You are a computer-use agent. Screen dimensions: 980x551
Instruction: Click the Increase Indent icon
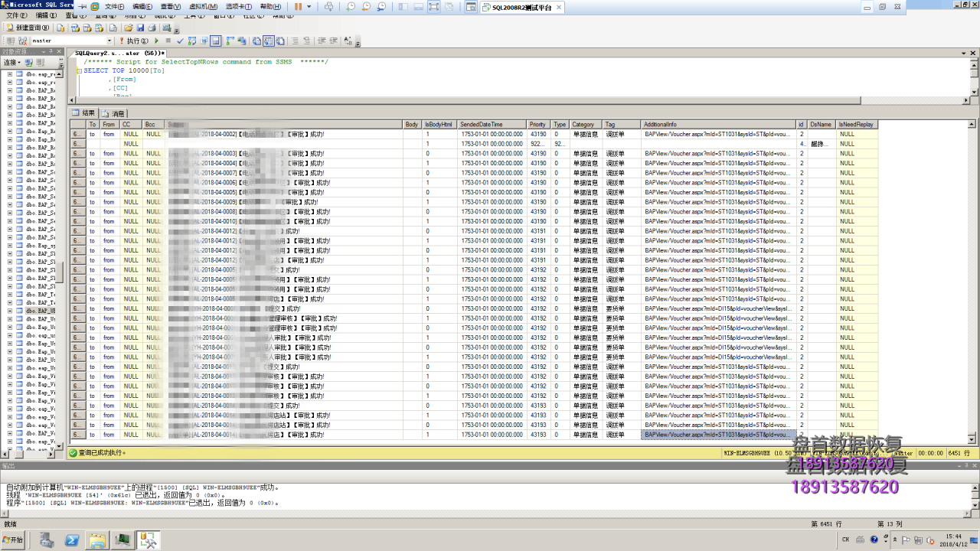tap(333, 41)
